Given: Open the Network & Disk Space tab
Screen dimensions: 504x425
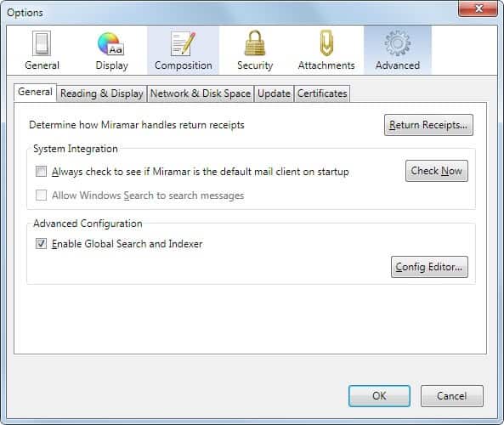Looking at the screenshot, I should (201, 93).
